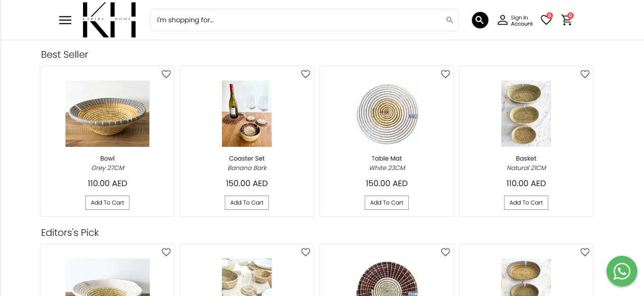644x296 pixels.
Task: Toggle wishlist heart on Coaster Set card
Action: (x=305, y=74)
